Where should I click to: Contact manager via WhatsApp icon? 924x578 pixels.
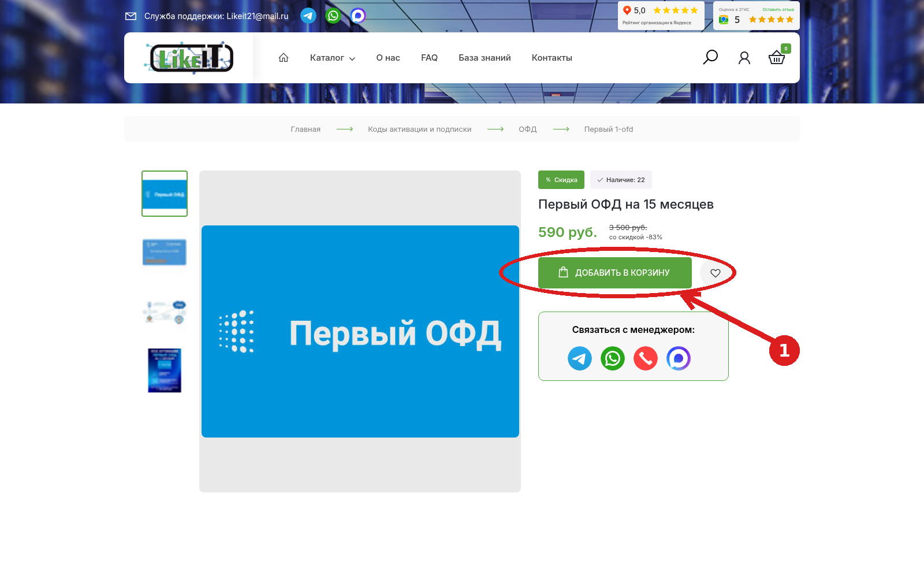point(613,358)
